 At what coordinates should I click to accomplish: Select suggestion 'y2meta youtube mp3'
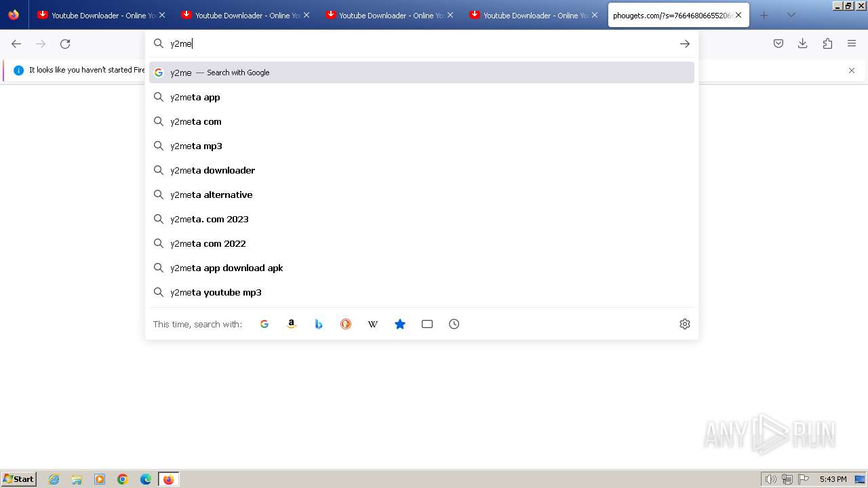422,292
